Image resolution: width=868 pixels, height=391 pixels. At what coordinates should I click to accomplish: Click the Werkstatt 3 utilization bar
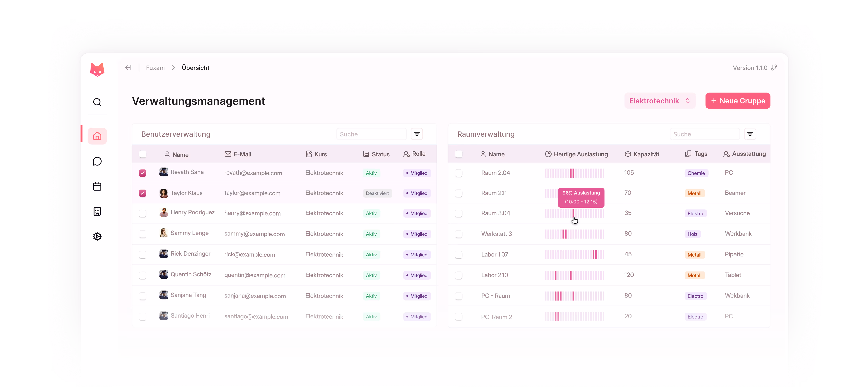(x=574, y=234)
